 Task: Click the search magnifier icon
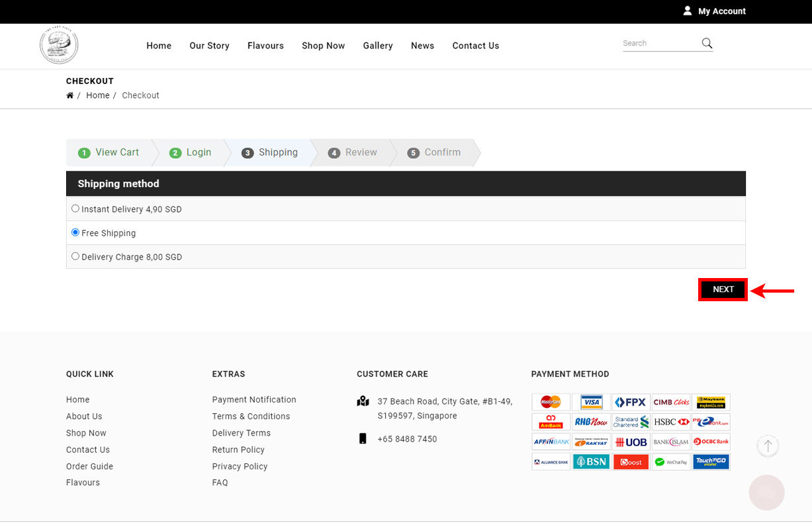(707, 43)
